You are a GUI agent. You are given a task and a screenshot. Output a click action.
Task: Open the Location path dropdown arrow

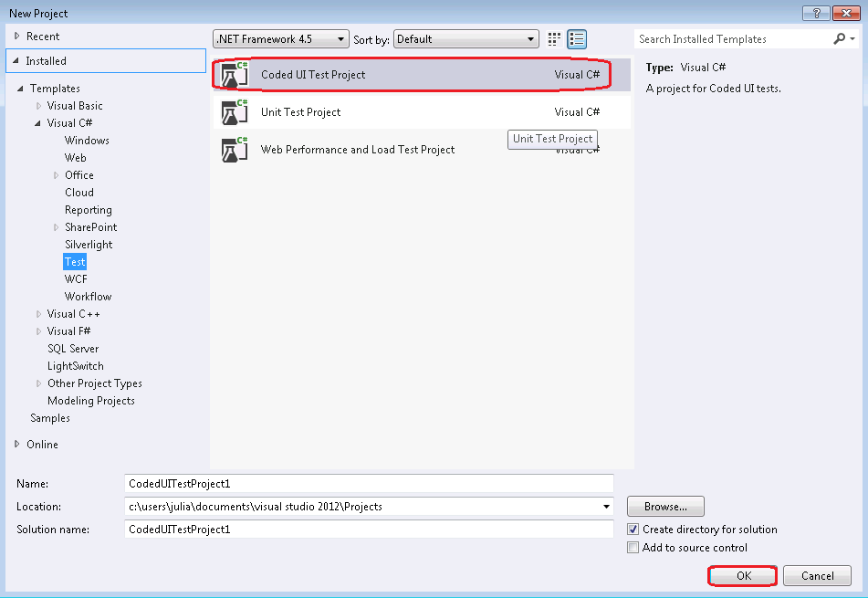point(606,507)
